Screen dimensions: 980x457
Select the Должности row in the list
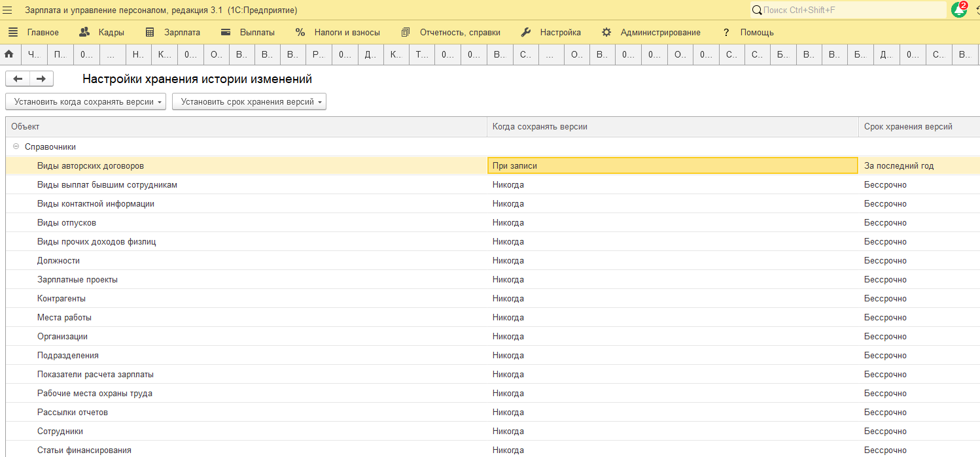click(493, 260)
